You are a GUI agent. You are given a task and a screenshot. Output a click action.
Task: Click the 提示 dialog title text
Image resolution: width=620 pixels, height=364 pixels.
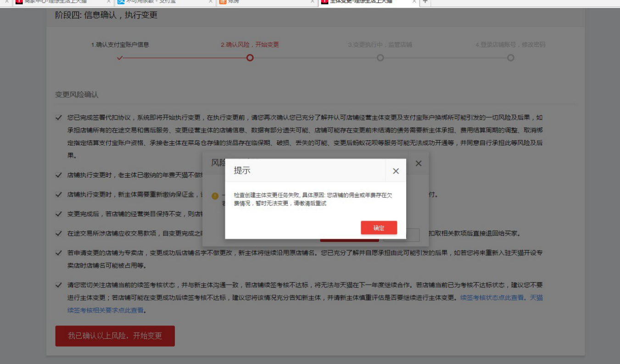242,171
